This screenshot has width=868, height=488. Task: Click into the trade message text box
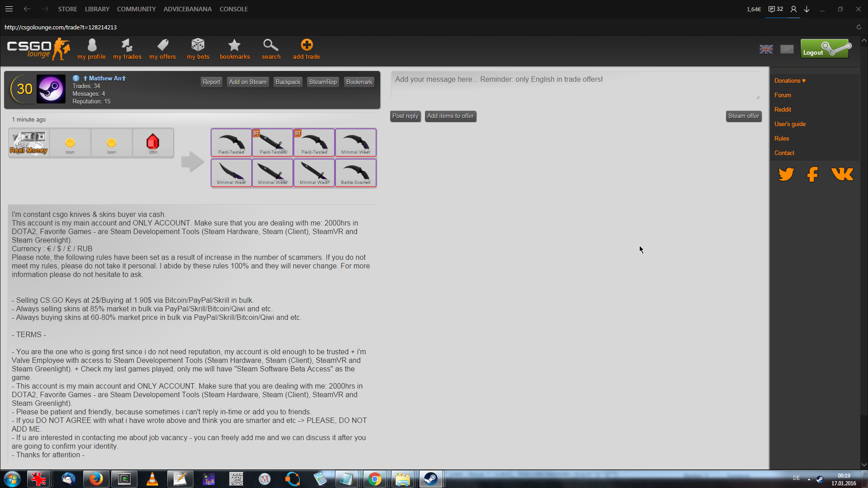(x=575, y=85)
